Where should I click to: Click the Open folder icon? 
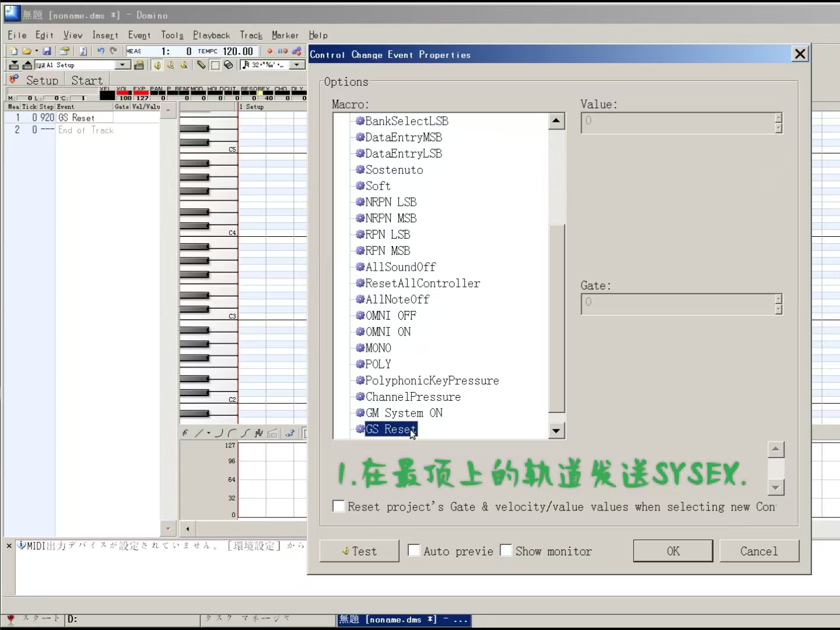(27, 51)
